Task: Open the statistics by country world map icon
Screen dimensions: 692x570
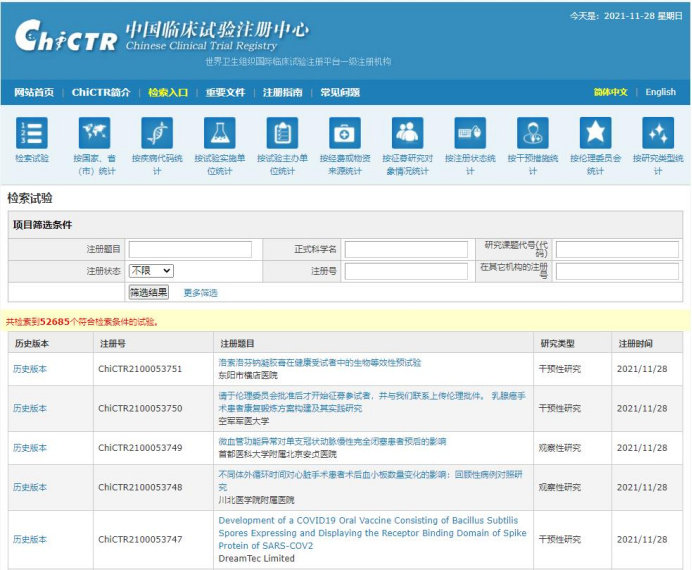Action: pos(94,133)
